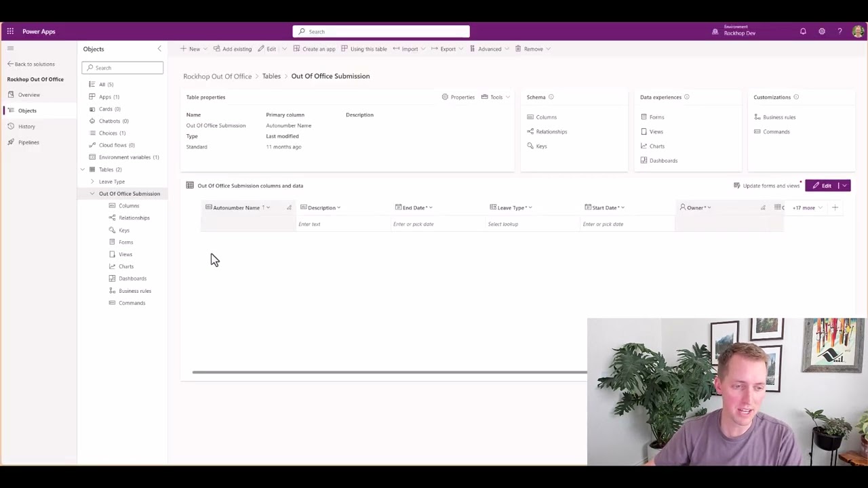Open the settings gear

[821, 31]
